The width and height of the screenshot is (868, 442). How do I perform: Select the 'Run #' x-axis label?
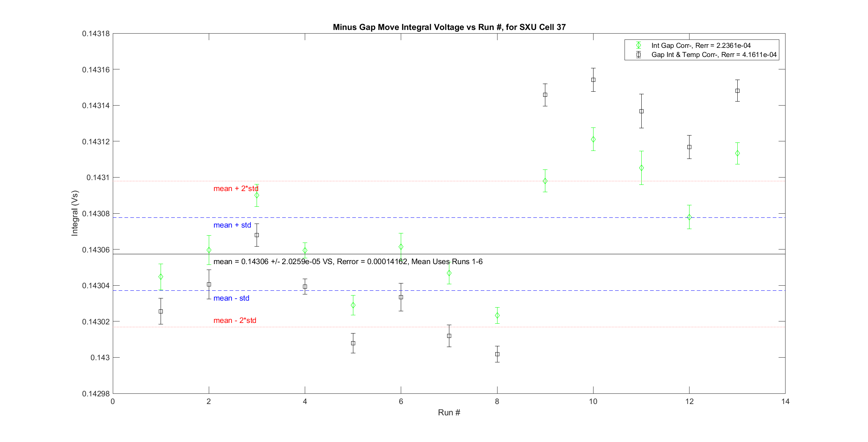click(x=449, y=412)
